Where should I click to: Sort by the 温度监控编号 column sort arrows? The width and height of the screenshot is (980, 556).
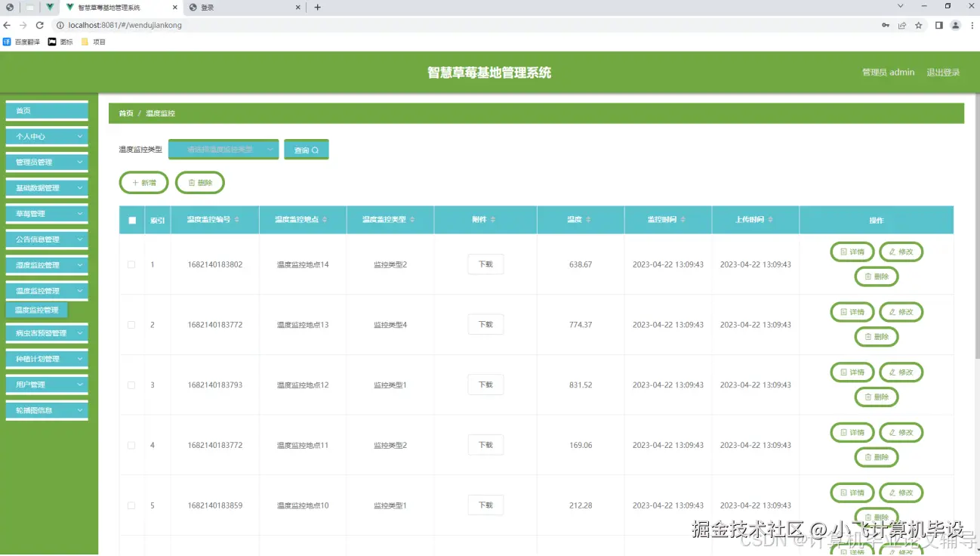click(x=237, y=220)
